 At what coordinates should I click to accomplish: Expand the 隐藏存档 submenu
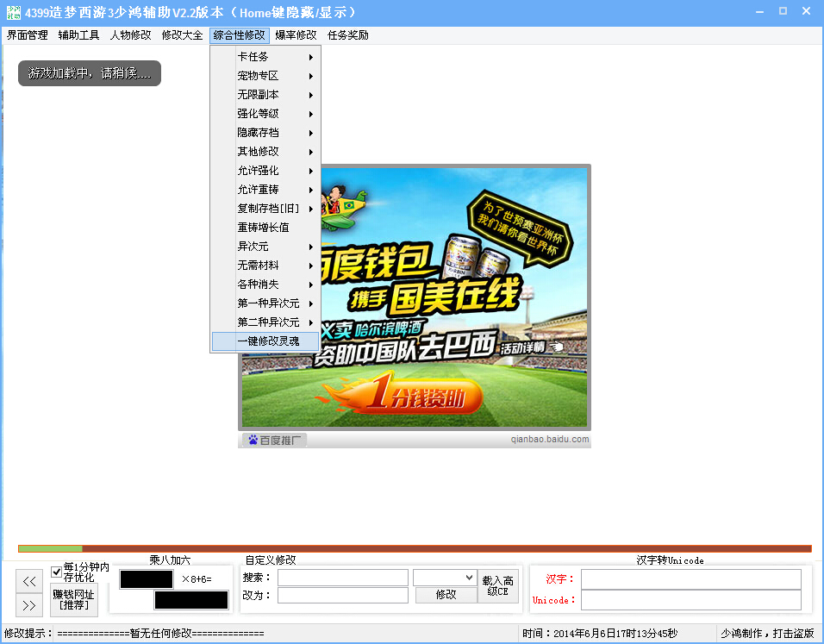(265, 133)
